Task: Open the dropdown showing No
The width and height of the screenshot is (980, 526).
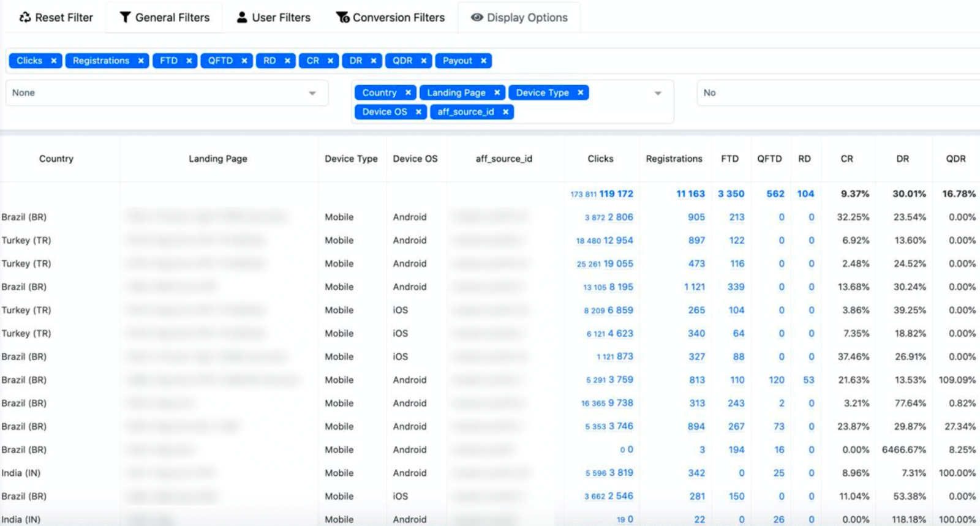Action: point(838,93)
